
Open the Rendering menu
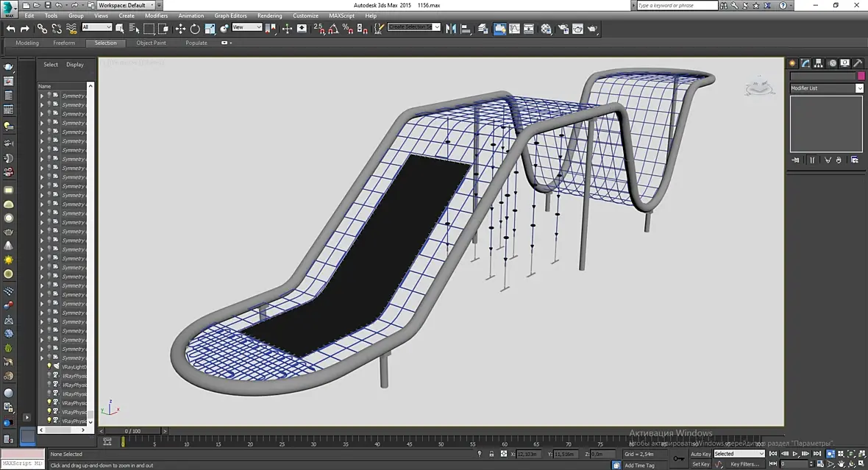[x=269, y=15]
